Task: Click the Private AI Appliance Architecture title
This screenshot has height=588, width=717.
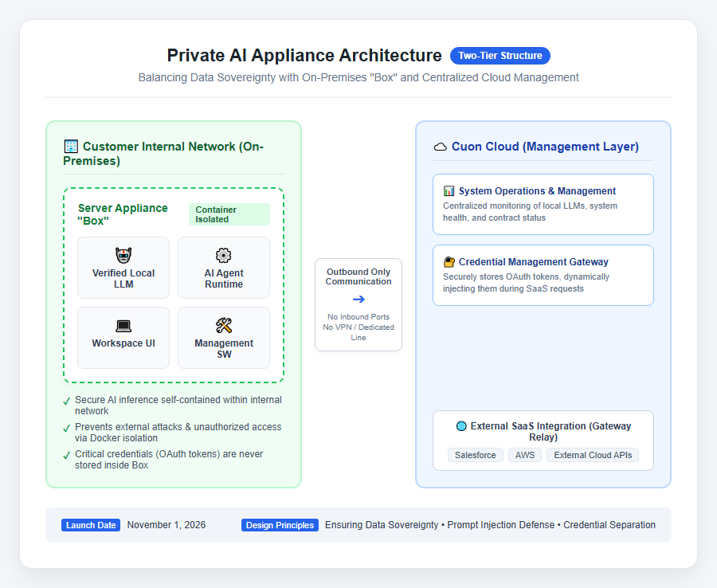Action: pos(304,55)
